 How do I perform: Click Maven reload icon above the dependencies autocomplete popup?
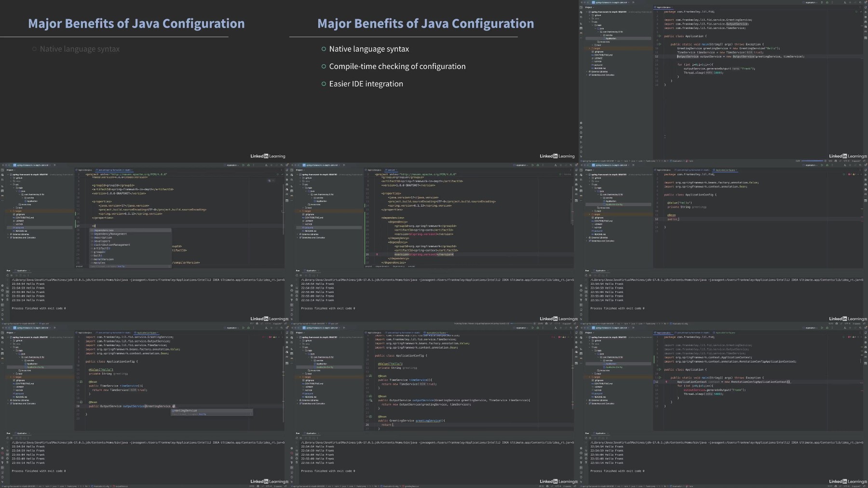click(x=270, y=181)
